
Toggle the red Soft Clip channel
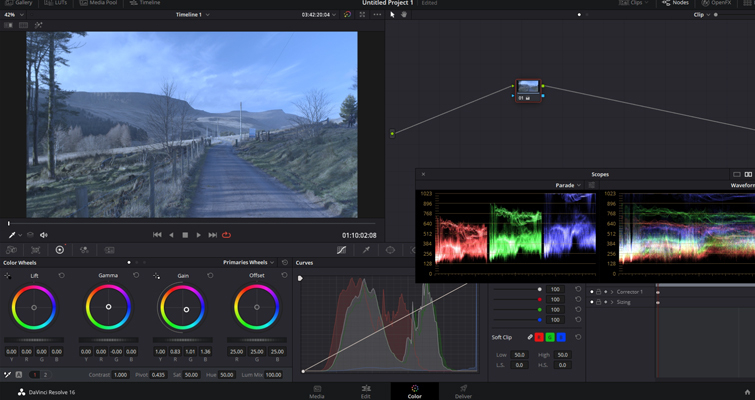pyautogui.click(x=539, y=337)
